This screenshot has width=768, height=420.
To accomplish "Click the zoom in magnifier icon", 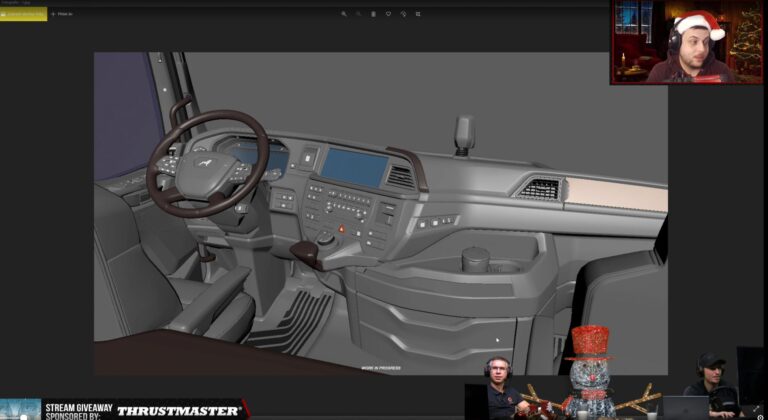I will click(x=344, y=14).
